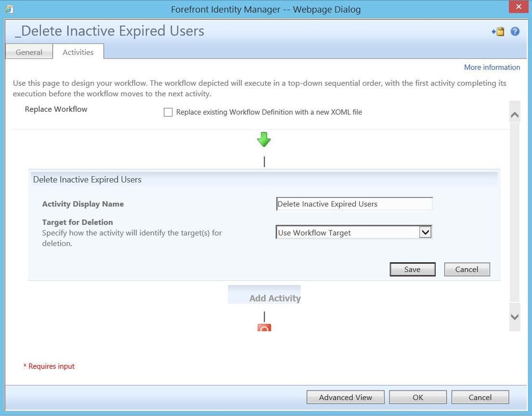Check Replace existing Workflow Definition checkbox
The image size is (532, 416).
[x=168, y=112]
